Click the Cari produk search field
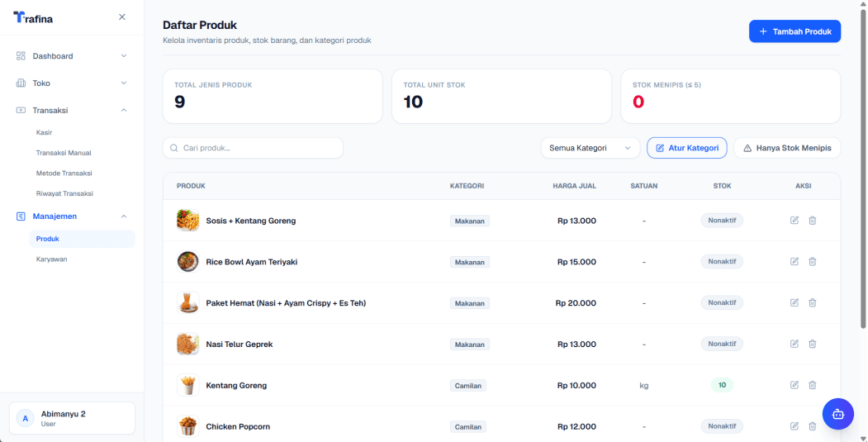 (253, 148)
